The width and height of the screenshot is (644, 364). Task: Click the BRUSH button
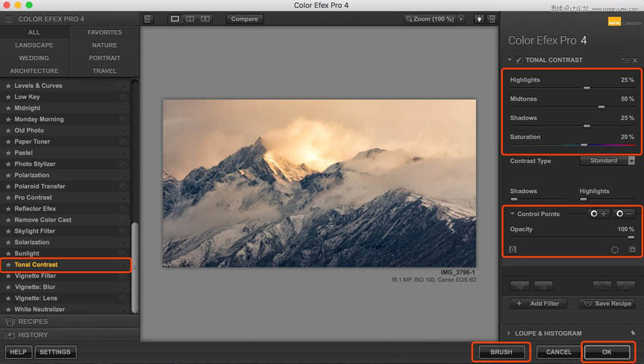click(502, 352)
